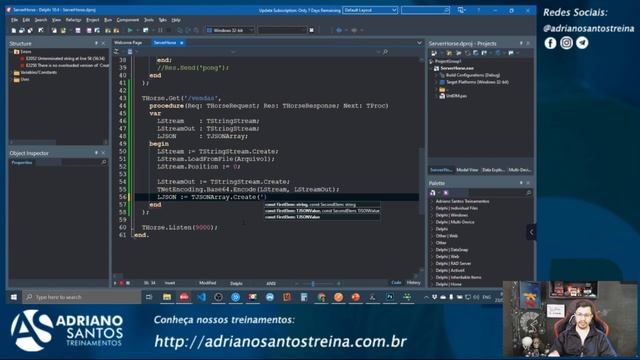Expand Delphi | RAD Server palette category
This screenshot has height=360, width=640.
432,264
